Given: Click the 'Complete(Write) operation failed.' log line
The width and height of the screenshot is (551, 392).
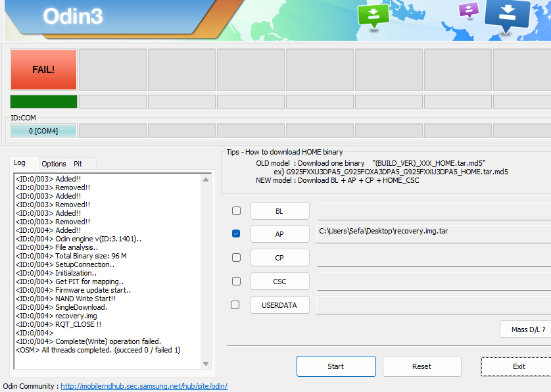Looking at the screenshot, I should [88, 341].
